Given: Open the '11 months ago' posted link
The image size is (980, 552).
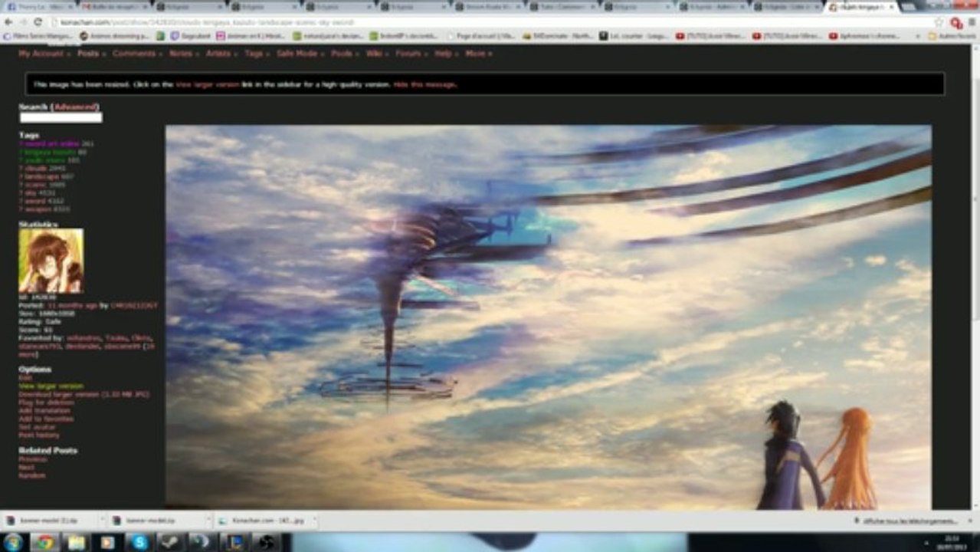Looking at the screenshot, I should point(72,305).
